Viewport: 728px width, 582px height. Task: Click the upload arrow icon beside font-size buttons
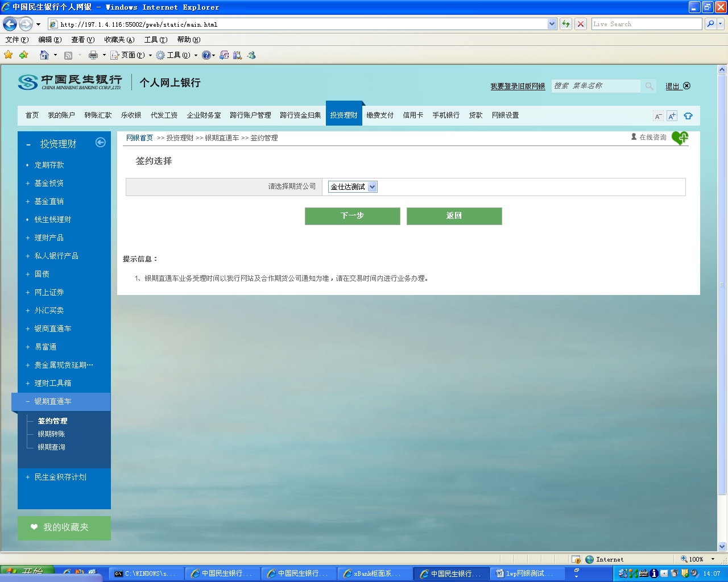click(688, 116)
